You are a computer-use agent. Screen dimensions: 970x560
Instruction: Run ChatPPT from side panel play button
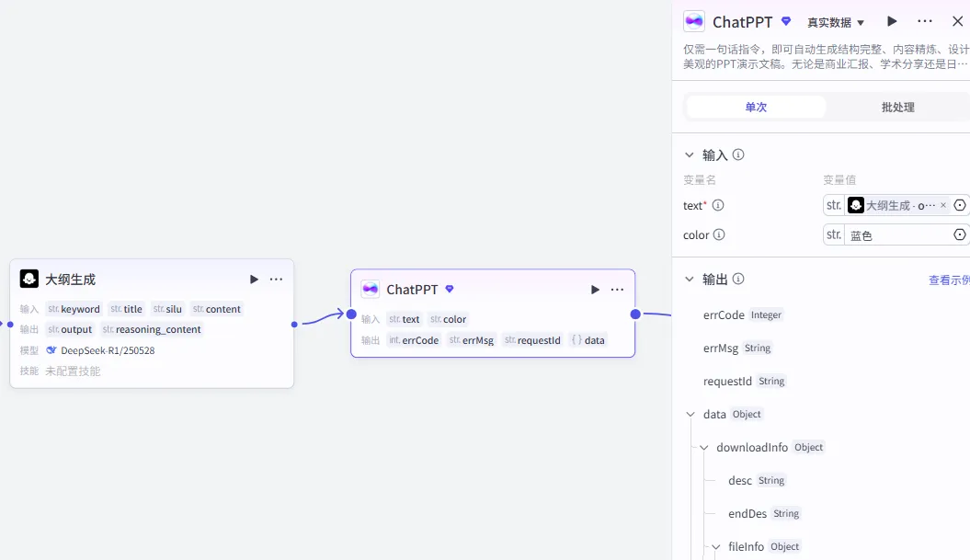[x=892, y=21]
